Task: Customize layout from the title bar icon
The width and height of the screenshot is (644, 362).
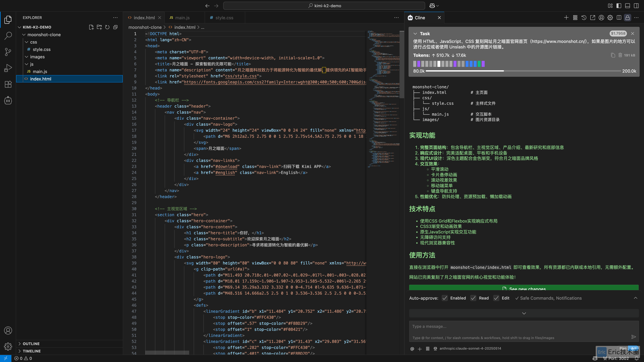Action: pyautogui.click(x=610, y=6)
